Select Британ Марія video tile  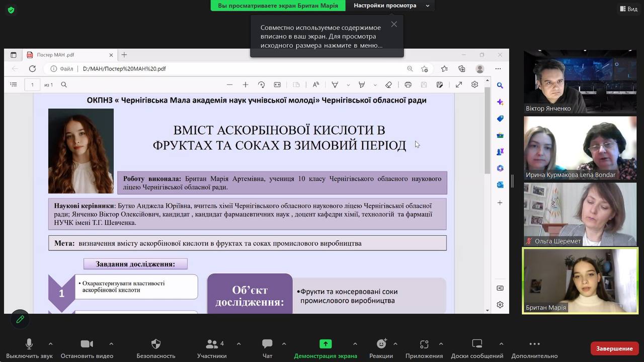[x=580, y=281]
